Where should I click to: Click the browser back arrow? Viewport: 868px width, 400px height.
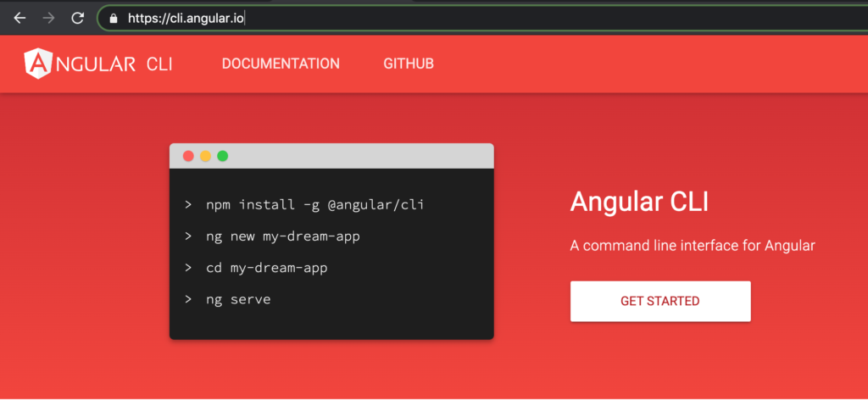point(20,18)
